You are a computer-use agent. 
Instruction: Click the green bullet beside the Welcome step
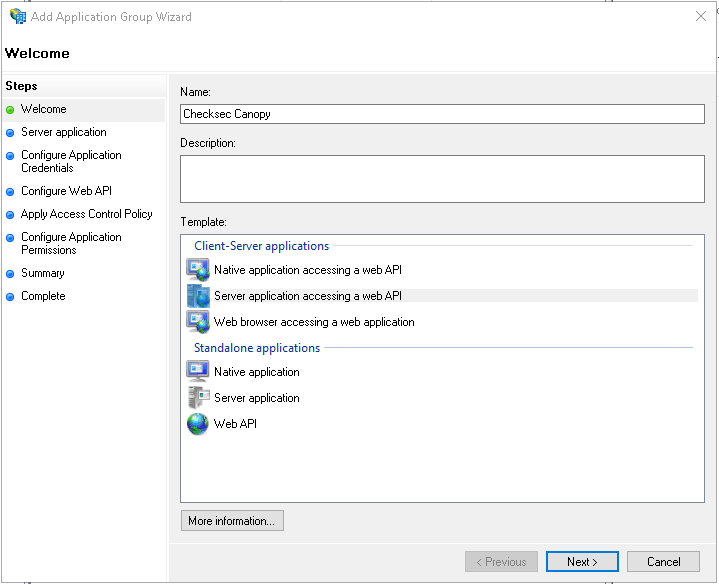(10, 110)
